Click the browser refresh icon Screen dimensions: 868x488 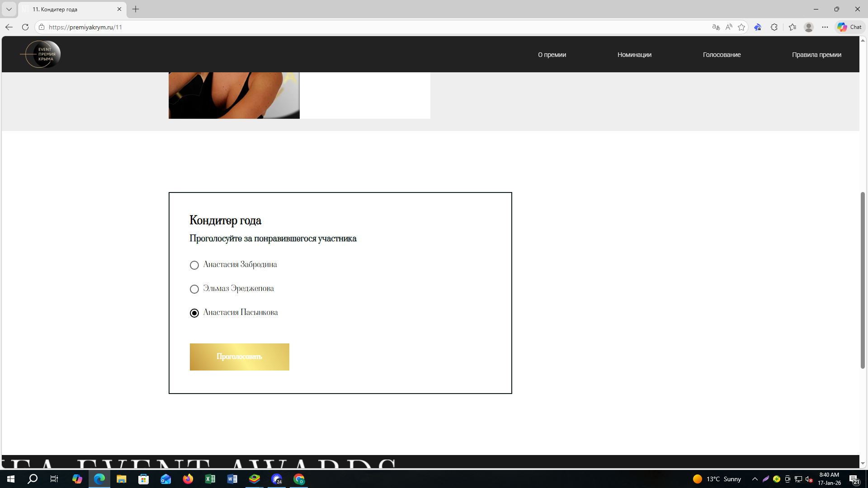[25, 27]
